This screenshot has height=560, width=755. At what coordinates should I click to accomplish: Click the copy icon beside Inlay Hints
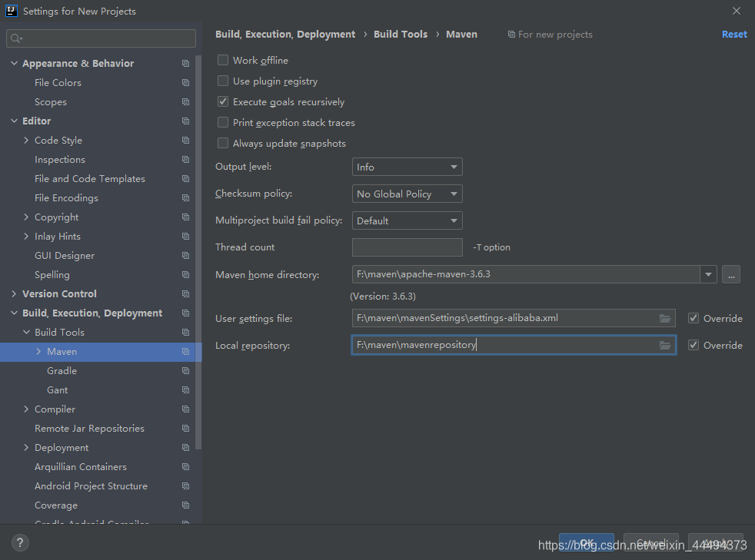coord(185,237)
